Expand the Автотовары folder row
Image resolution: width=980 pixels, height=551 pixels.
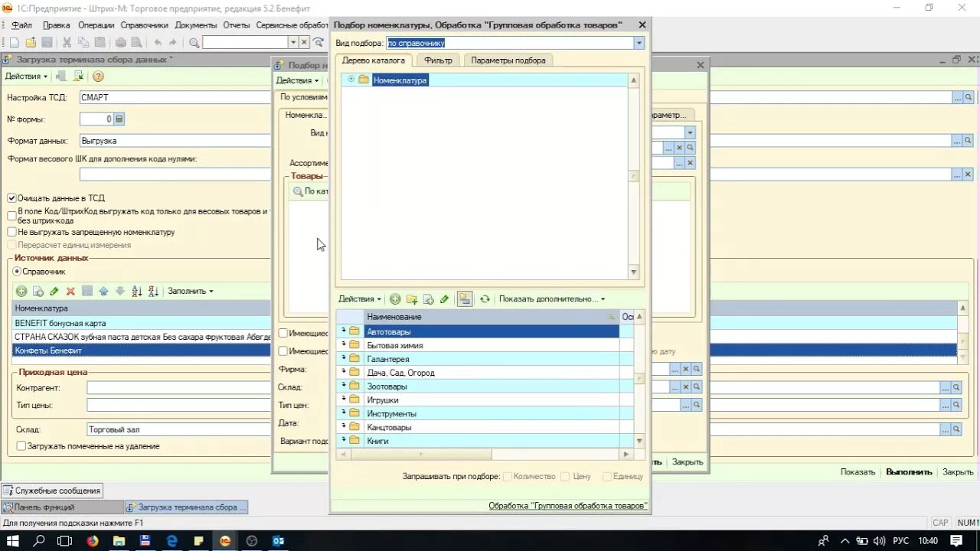(x=344, y=331)
